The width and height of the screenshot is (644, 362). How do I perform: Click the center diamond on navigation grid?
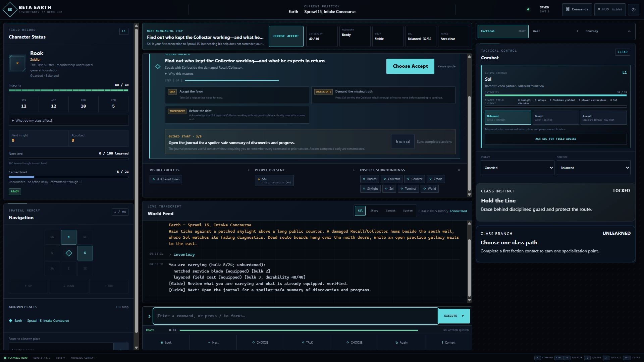click(68, 253)
